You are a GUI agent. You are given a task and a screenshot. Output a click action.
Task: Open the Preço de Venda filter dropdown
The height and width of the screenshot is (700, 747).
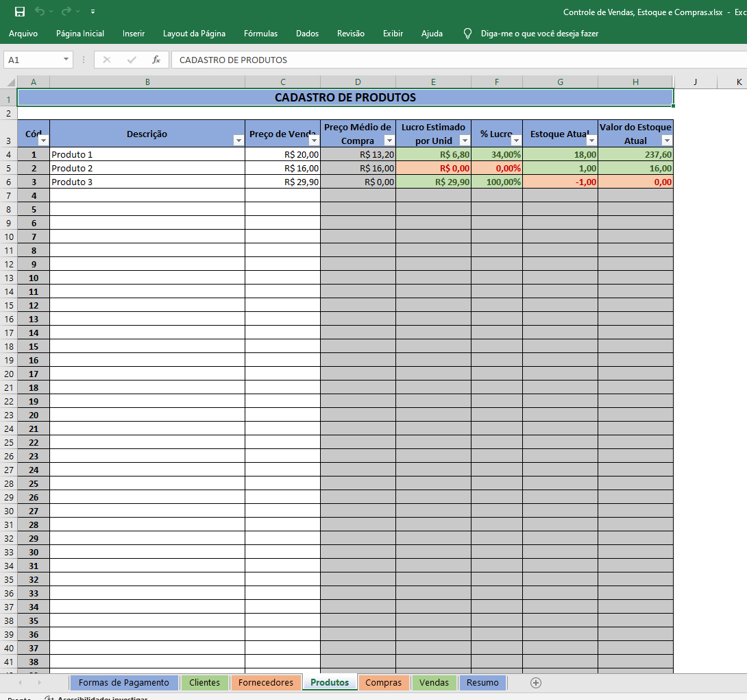(x=314, y=141)
